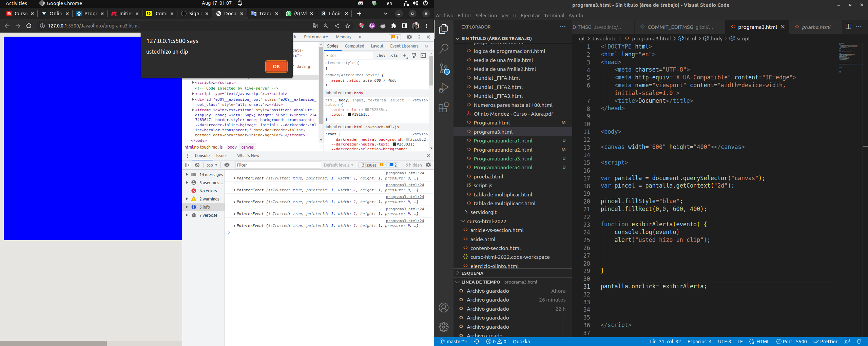The height and width of the screenshot is (346, 868).
Task: Open VS Code notifications bell
Action: pos(859,342)
